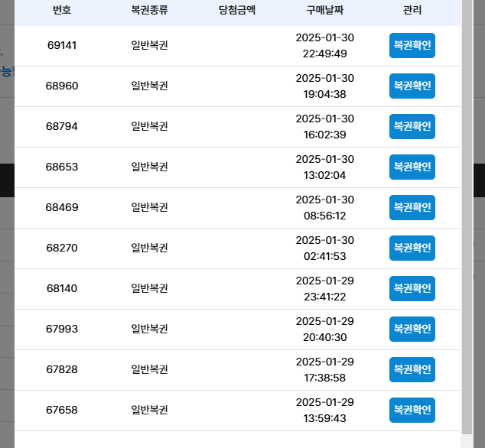Check ticket 67658 using 복권확인

[x=412, y=410]
